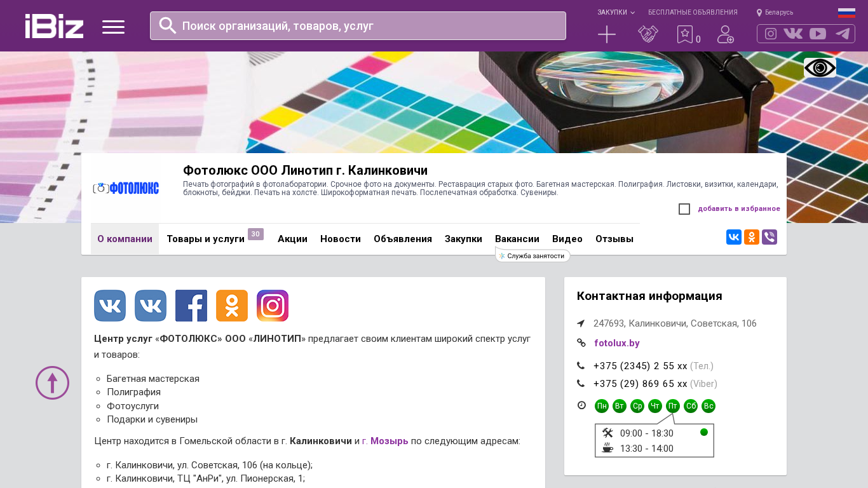Open the fotolux.by website link
The image size is (868, 488).
pos(617,343)
